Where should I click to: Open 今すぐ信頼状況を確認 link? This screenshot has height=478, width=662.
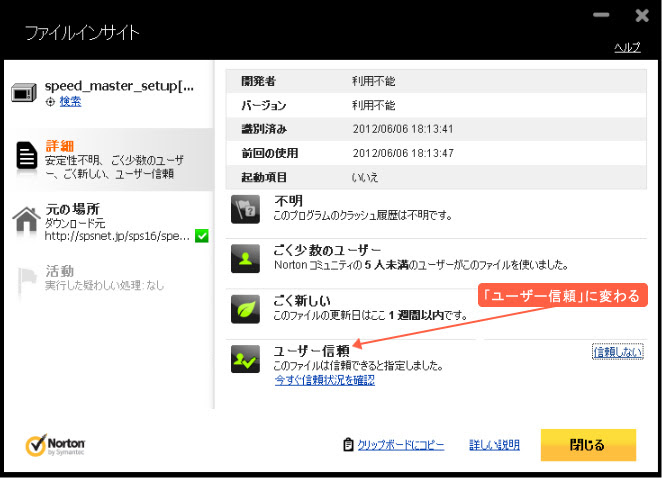point(324,380)
